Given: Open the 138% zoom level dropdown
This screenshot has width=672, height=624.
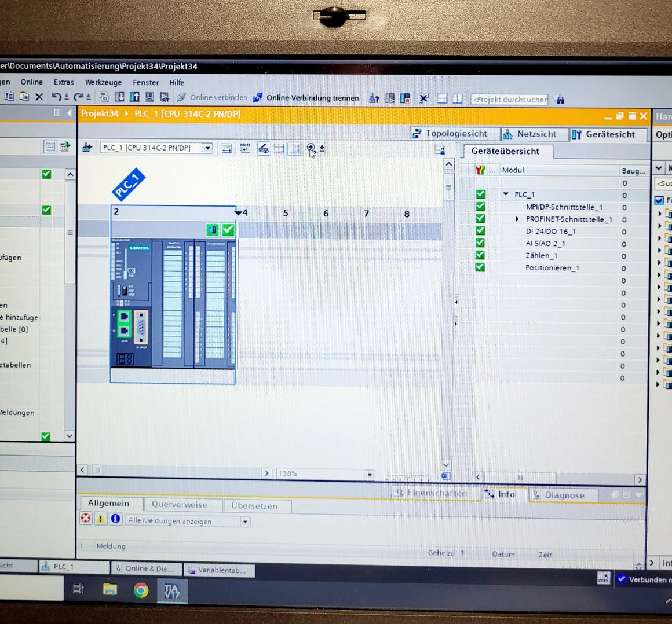Looking at the screenshot, I should [x=370, y=475].
